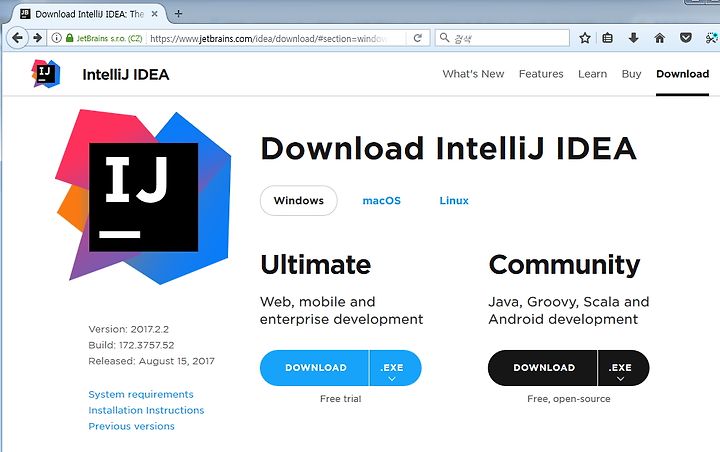Click the 'Free, open-source' caption
Viewport: 720px width, 452px height.
pos(569,399)
